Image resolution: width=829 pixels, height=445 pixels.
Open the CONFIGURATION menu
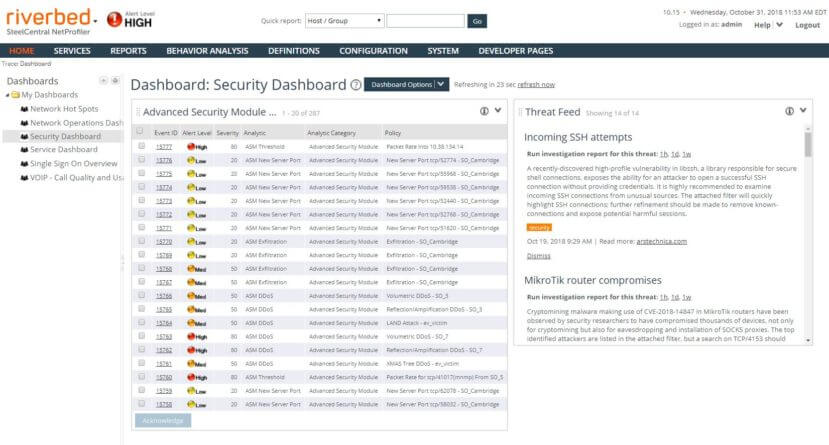(373, 51)
